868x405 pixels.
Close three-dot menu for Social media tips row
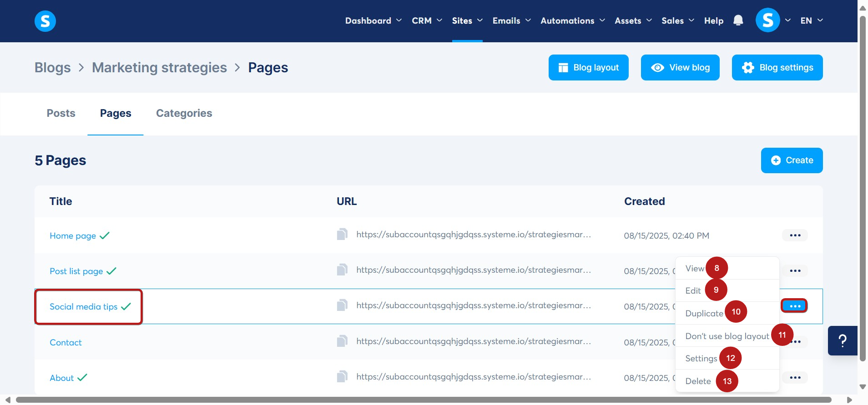tap(795, 306)
